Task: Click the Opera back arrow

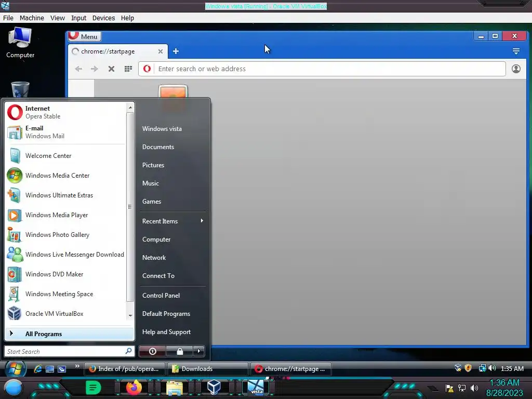Action: [x=79, y=69]
